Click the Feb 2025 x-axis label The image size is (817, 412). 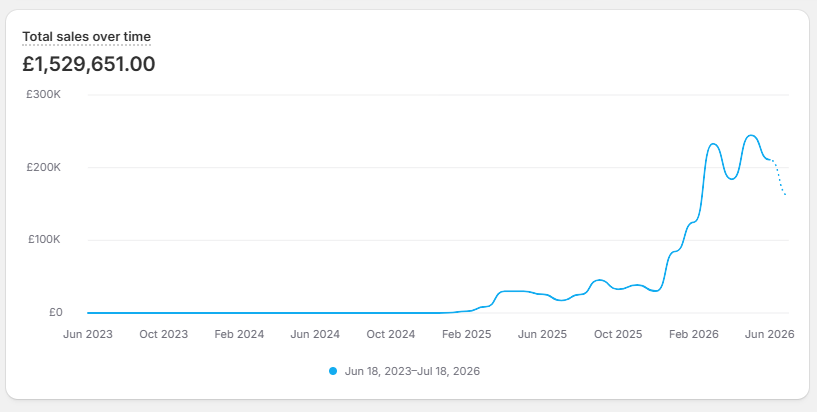point(466,334)
